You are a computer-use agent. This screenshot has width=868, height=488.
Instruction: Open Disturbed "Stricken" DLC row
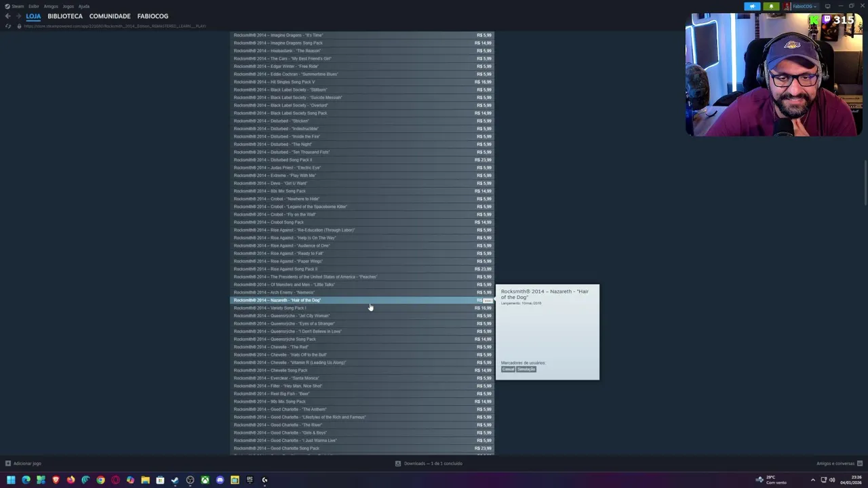pyautogui.click(x=363, y=121)
